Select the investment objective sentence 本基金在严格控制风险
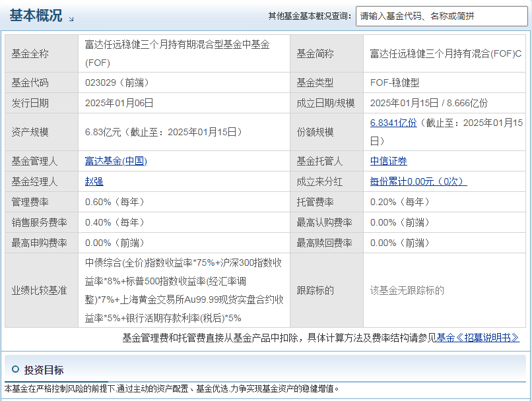 click(172, 388)
